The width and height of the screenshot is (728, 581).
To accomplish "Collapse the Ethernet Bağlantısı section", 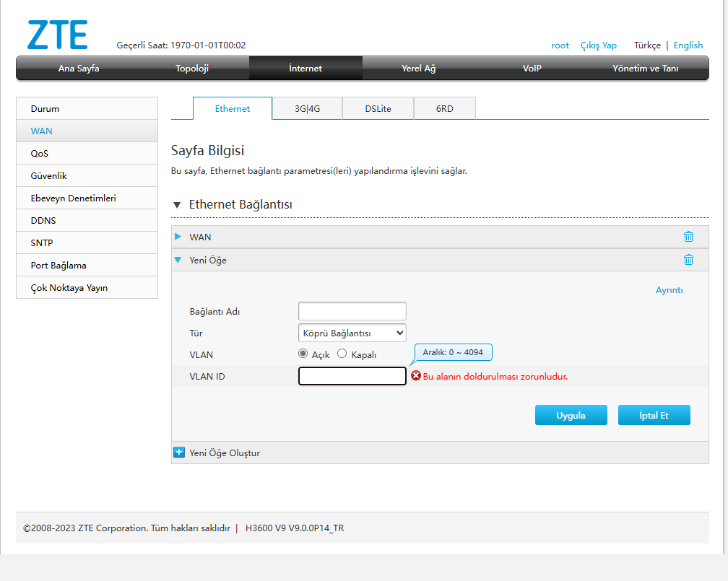I will click(177, 205).
